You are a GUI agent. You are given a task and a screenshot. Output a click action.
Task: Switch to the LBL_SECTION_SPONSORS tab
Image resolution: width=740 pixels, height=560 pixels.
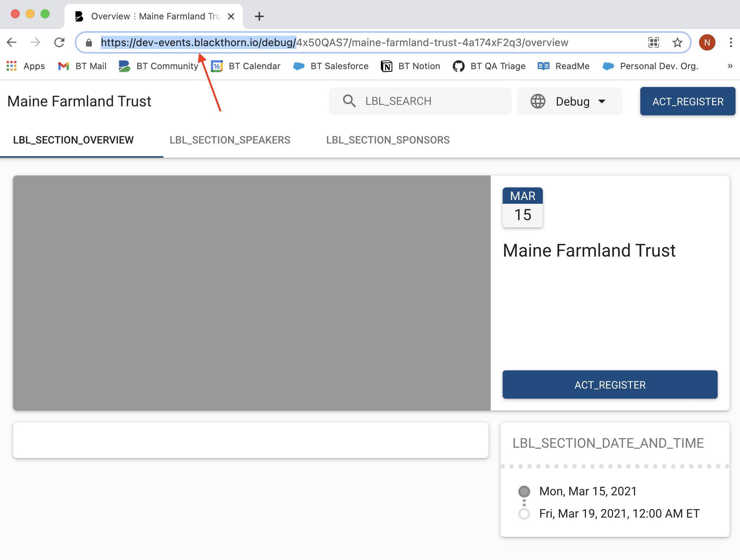(x=388, y=140)
